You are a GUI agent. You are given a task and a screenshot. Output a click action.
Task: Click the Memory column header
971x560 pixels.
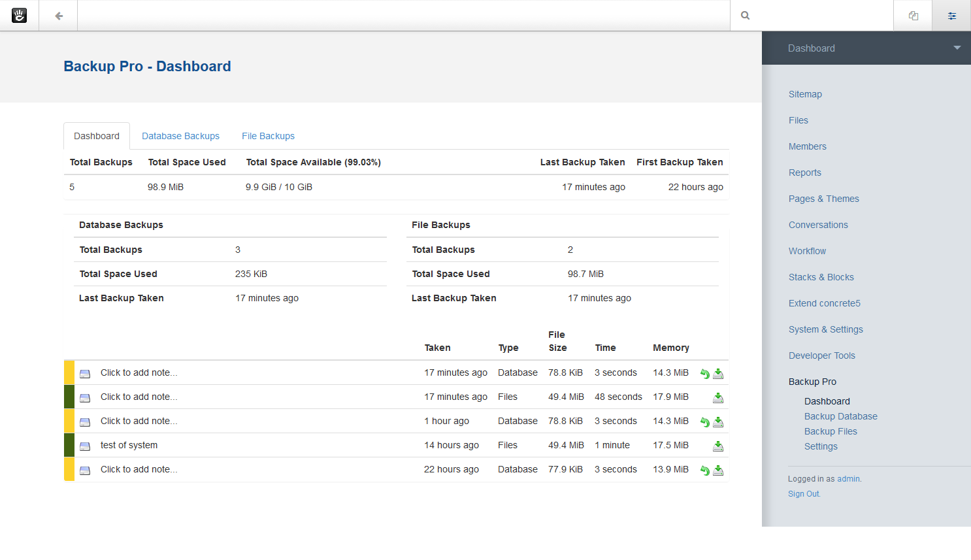pos(671,348)
